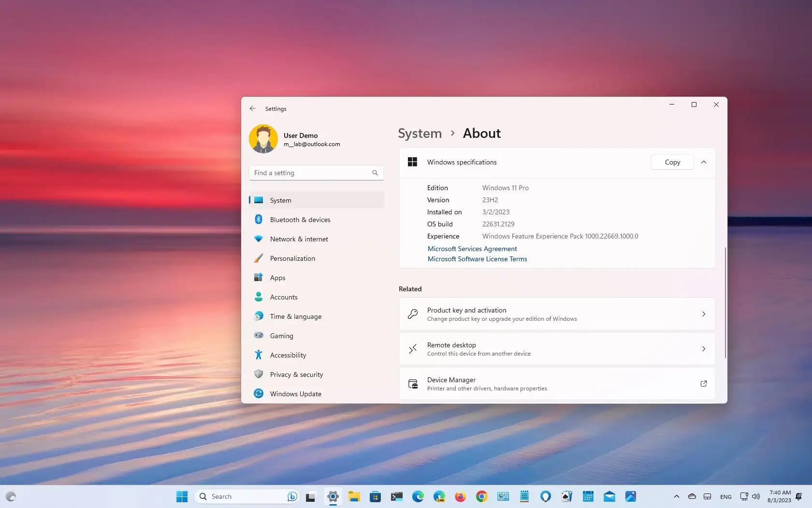This screenshot has width=812, height=508.
Task: Open Microsoft Software License Terms link
Action: [x=477, y=259]
